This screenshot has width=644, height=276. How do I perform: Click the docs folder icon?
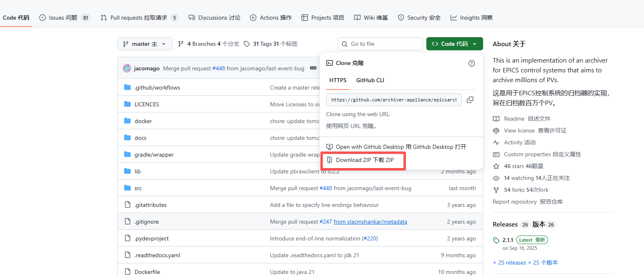click(127, 137)
